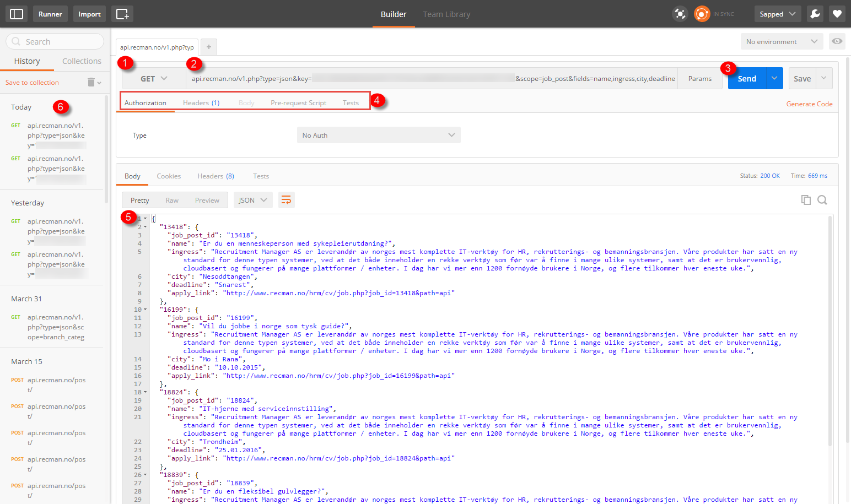Open the GET method dropdown

click(x=154, y=79)
